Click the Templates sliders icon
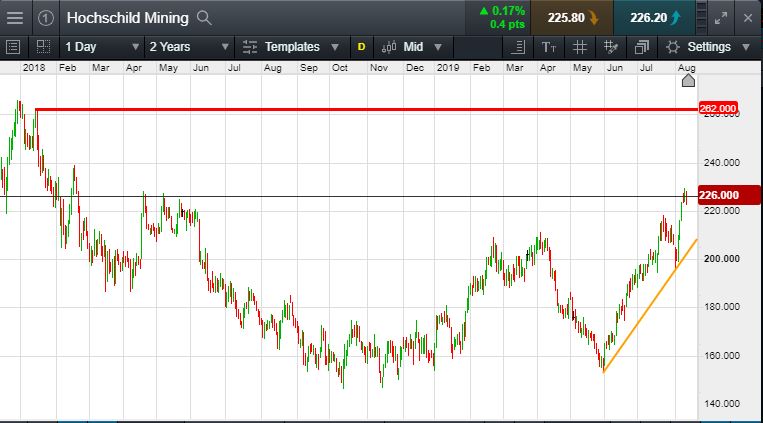Image resolution: width=763 pixels, height=423 pixels. [250, 47]
